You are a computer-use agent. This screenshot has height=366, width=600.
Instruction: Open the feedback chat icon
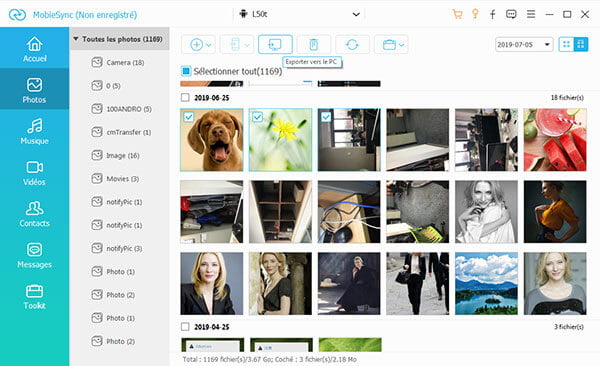pos(511,14)
